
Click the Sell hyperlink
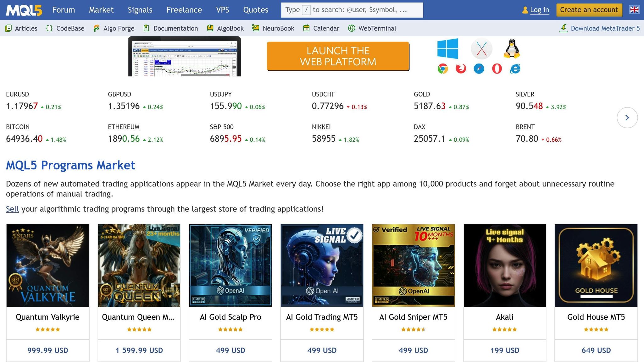point(12,209)
